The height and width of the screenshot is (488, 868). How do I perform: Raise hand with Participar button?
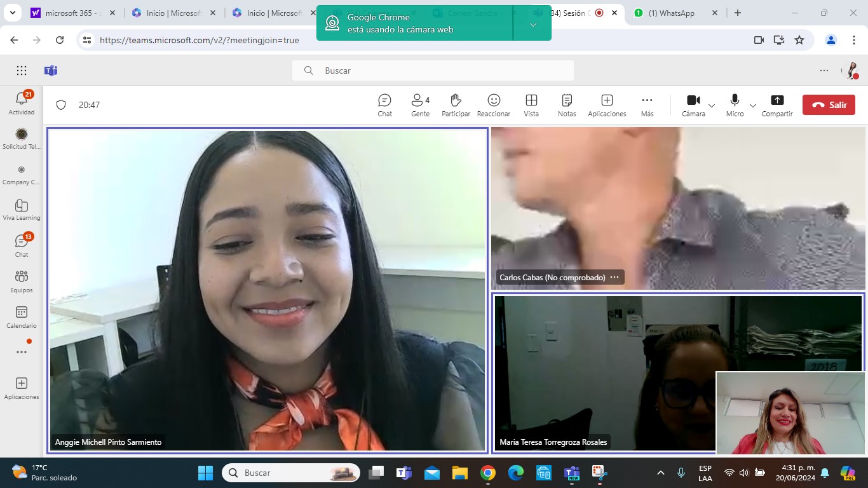(x=456, y=105)
